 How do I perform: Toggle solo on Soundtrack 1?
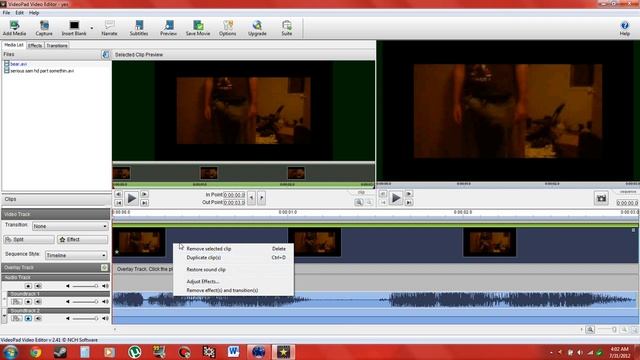point(28,302)
